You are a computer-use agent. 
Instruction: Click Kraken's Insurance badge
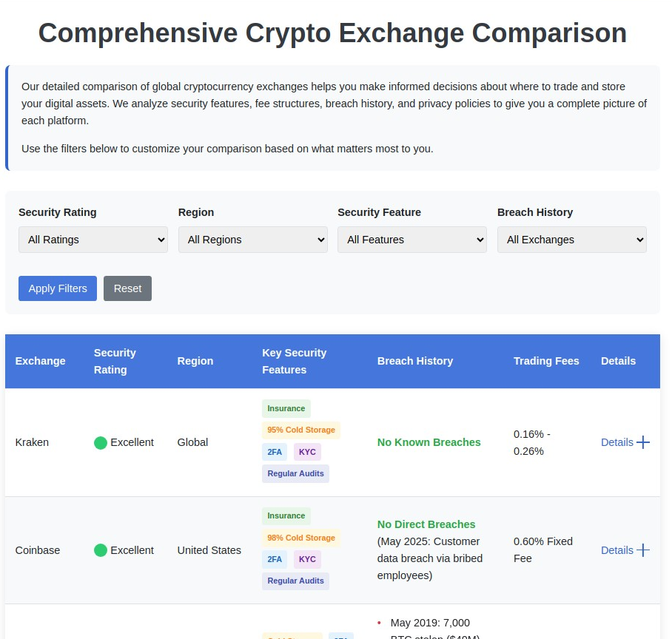(x=286, y=408)
